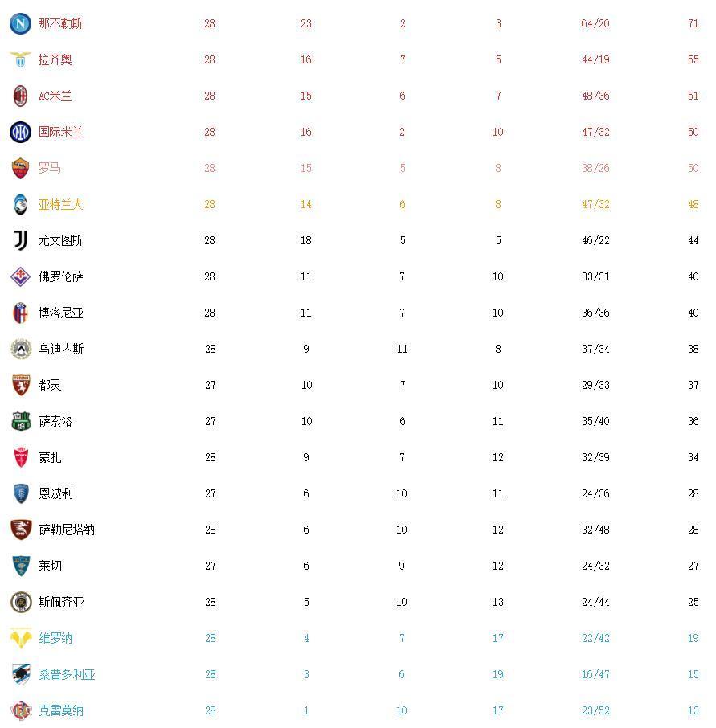716x728 pixels.
Task: Click the Inter Milan crest icon
Action: pyautogui.click(x=20, y=132)
